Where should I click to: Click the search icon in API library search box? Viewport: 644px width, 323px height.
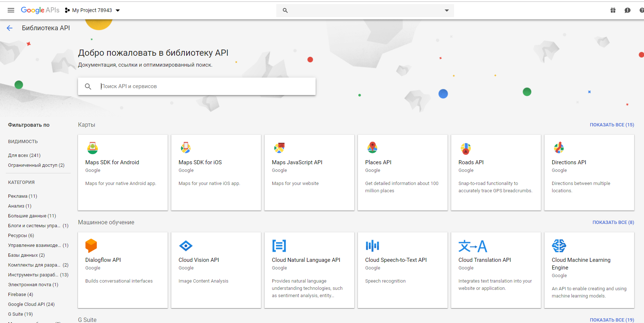(88, 86)
